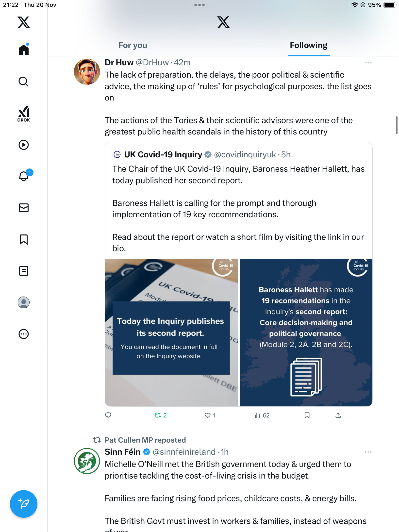Open Notifications bell icon
Viewport: 399px width, 532px height.
[24, 176]
